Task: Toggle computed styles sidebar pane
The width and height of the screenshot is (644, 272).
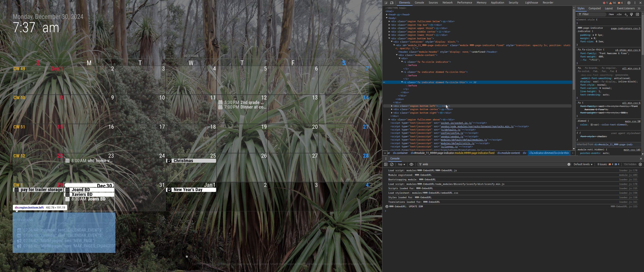Action: [637, 14]
